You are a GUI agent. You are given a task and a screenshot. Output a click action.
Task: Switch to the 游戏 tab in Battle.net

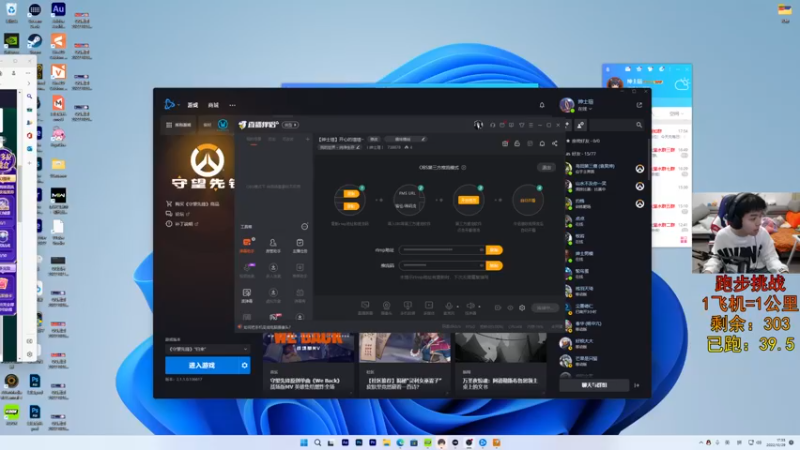coord(193,105)
